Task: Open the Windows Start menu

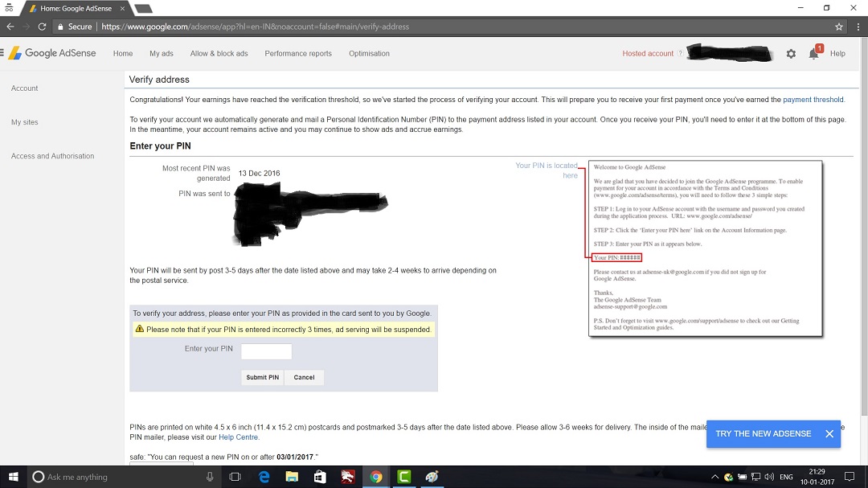Action: click(14, 477)
